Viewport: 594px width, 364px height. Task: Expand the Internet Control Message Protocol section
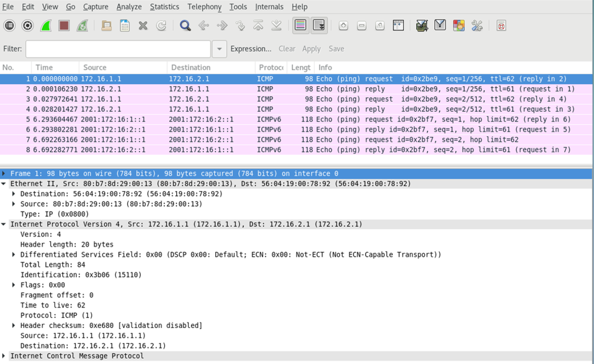pyautogui.click(x=5, y=356)
